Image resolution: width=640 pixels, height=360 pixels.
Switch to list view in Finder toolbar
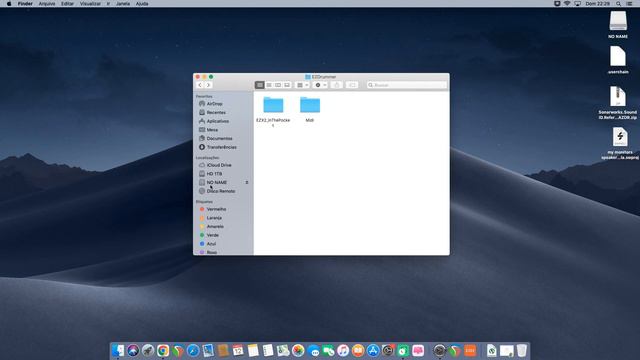point(269,85)
